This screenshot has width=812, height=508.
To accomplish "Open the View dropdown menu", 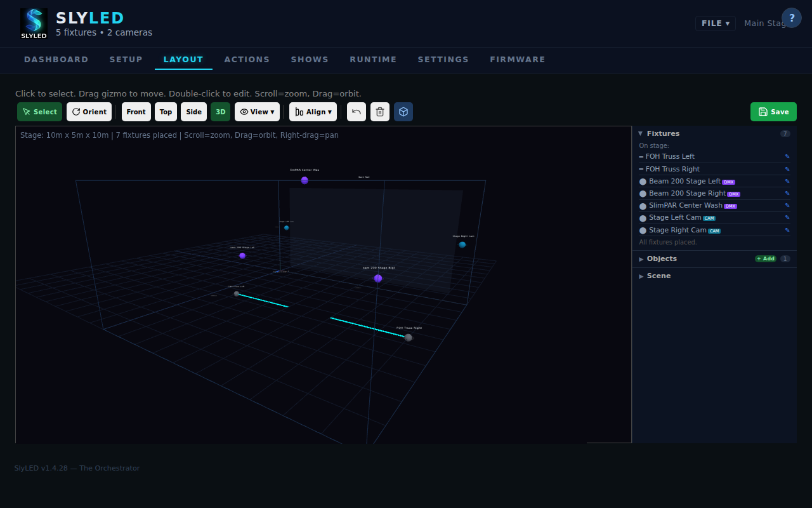I will (257, 112).
